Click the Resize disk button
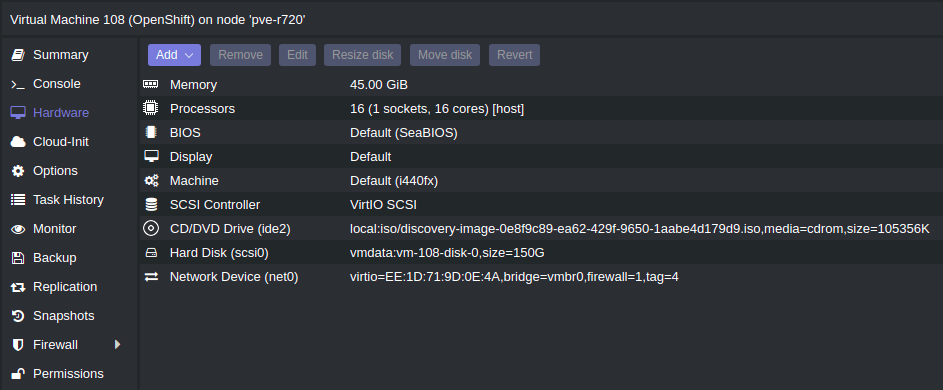Viewport: 943px width, 390px height. point(363,55)
